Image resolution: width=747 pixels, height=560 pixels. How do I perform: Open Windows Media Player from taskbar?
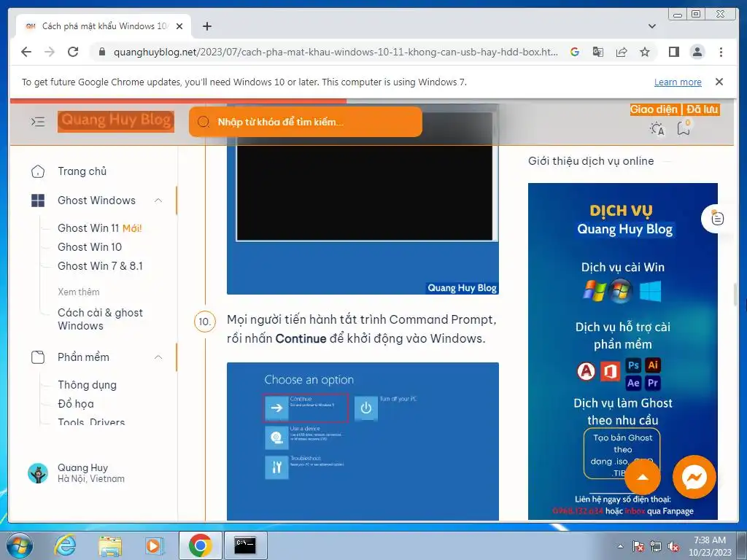(154, 545)
